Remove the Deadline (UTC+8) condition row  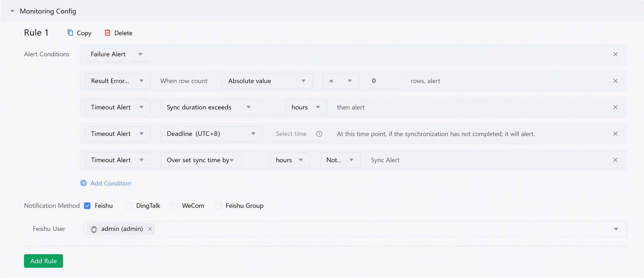(615, 134)
